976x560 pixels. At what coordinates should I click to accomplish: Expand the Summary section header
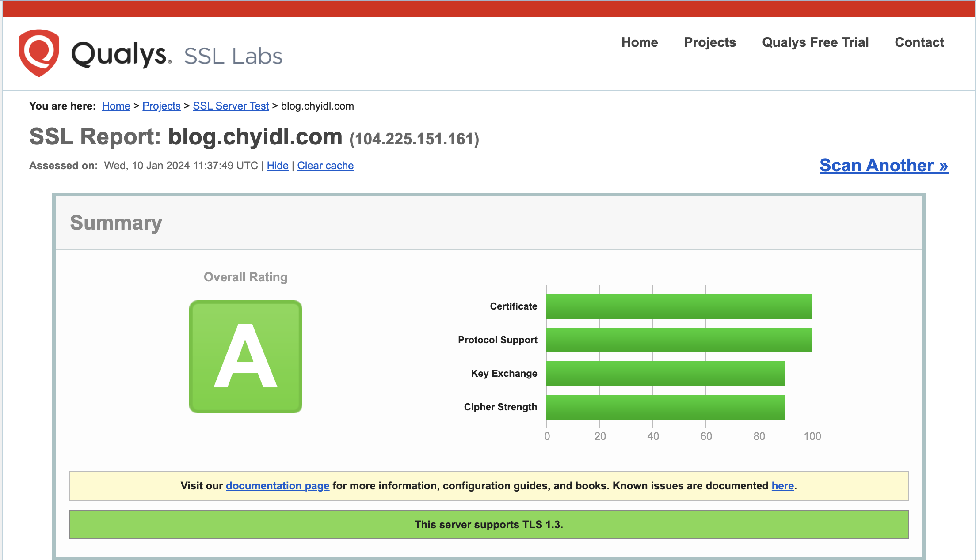(x=116, y=223)
